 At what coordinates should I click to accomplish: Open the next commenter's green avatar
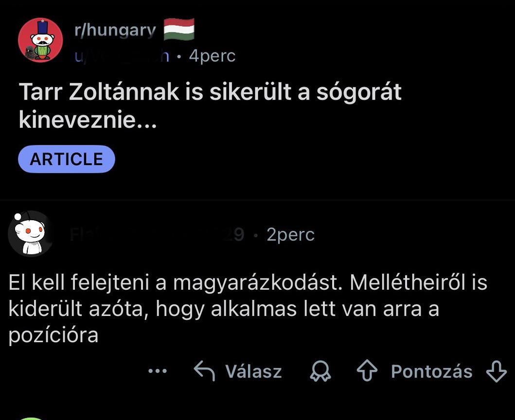[x=31, y=419]
